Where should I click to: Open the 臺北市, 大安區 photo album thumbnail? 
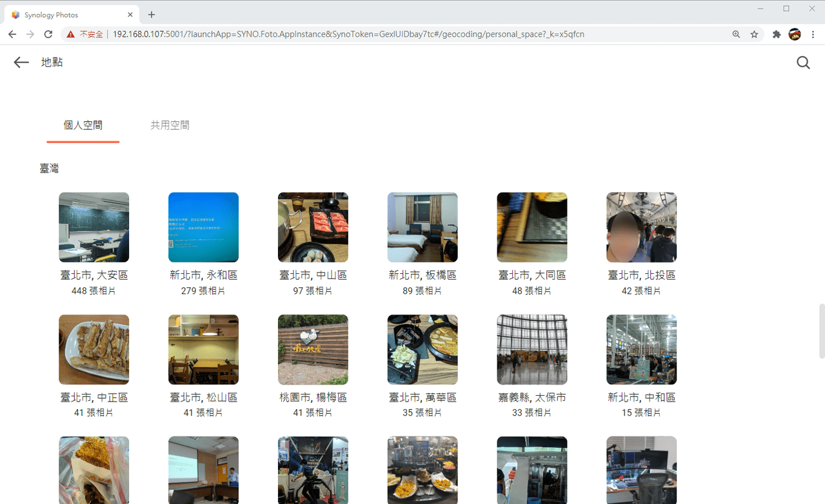coord(94,227)
